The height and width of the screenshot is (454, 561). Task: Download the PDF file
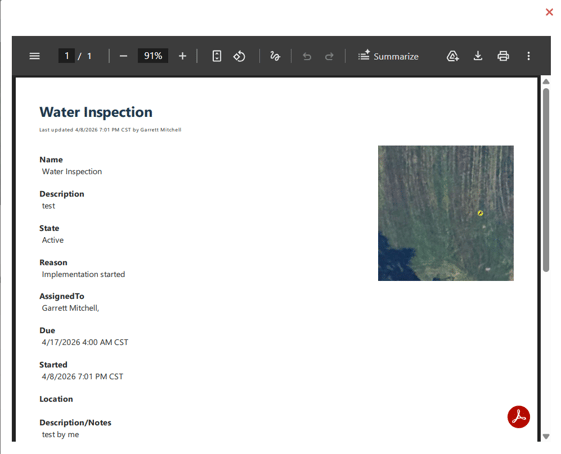(x=478, y=56)
